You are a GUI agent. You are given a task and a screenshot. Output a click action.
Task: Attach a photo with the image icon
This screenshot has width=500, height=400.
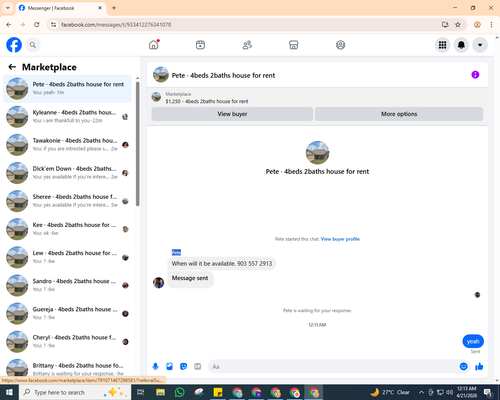click(169, 367)
